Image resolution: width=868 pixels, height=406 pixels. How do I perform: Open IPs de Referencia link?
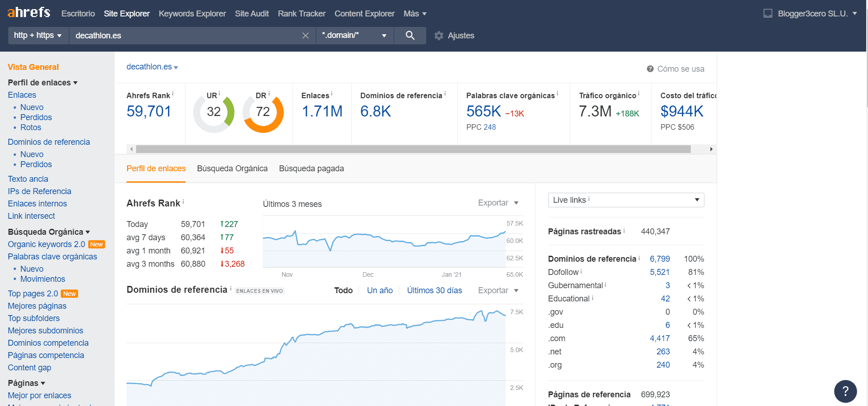click(39, 191)
